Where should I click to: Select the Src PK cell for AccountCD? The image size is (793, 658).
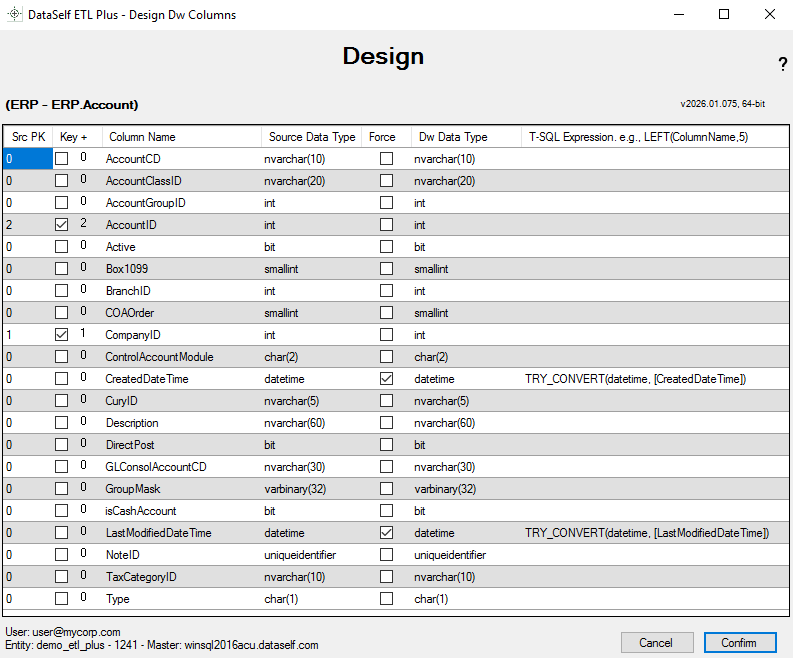coord(27,159)
